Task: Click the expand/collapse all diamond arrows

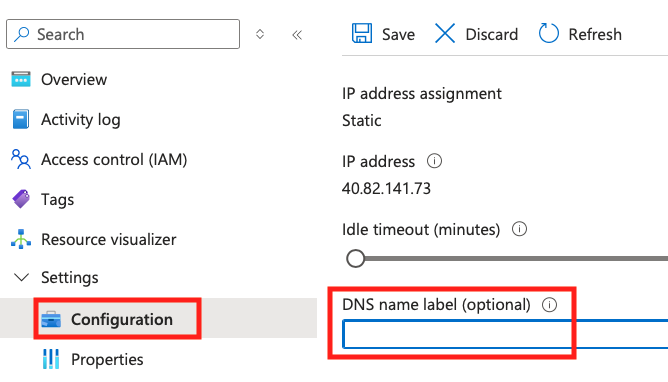Action: pyautogui.click(x=260, y=34)
